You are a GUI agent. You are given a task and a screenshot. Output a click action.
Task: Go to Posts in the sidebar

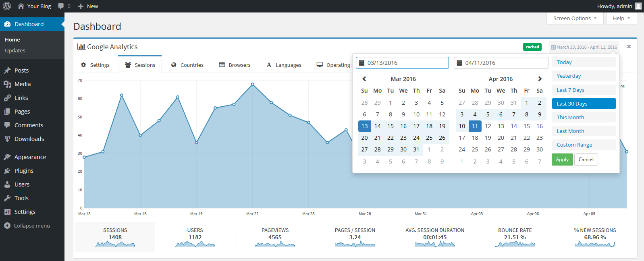coord(32,70)
